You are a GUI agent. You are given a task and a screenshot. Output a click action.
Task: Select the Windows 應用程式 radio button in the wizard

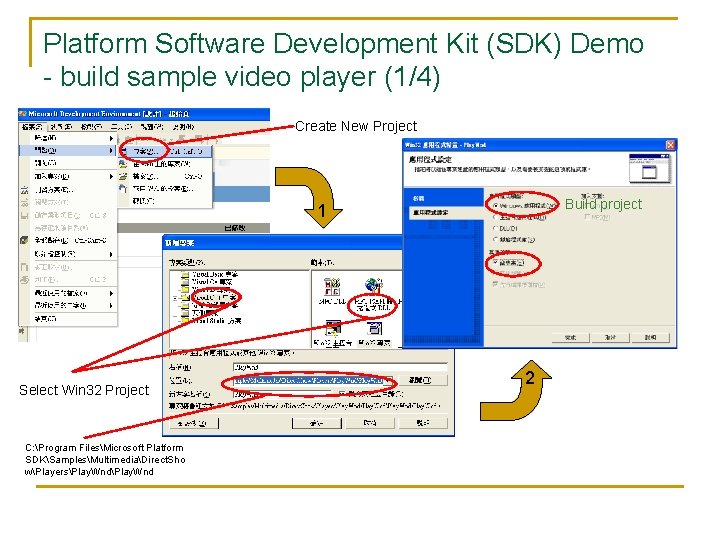[495, 206]
